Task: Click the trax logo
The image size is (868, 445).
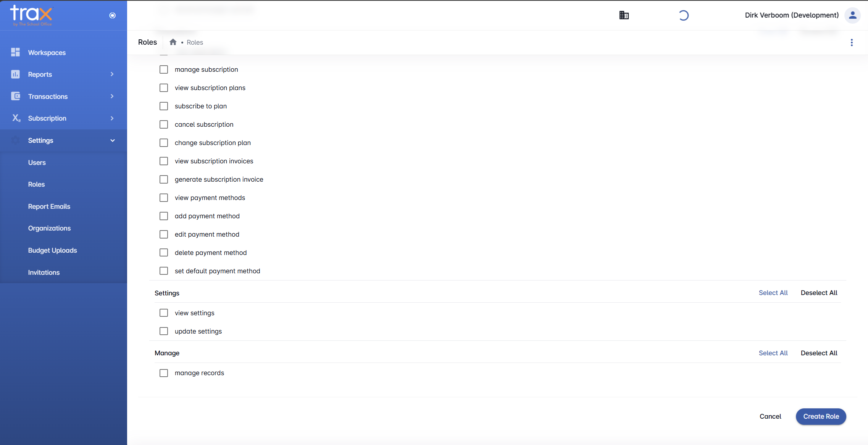Action: click(x=31, y=15)
